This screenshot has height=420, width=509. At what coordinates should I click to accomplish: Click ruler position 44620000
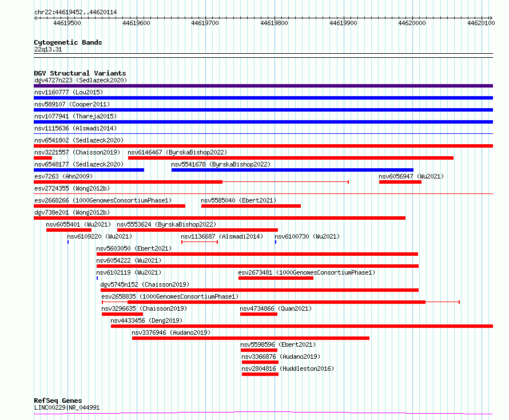(412, 23)
